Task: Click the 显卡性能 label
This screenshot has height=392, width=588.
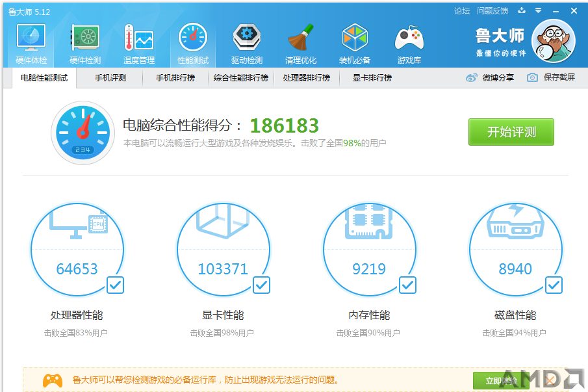Action: coord(223,315)
